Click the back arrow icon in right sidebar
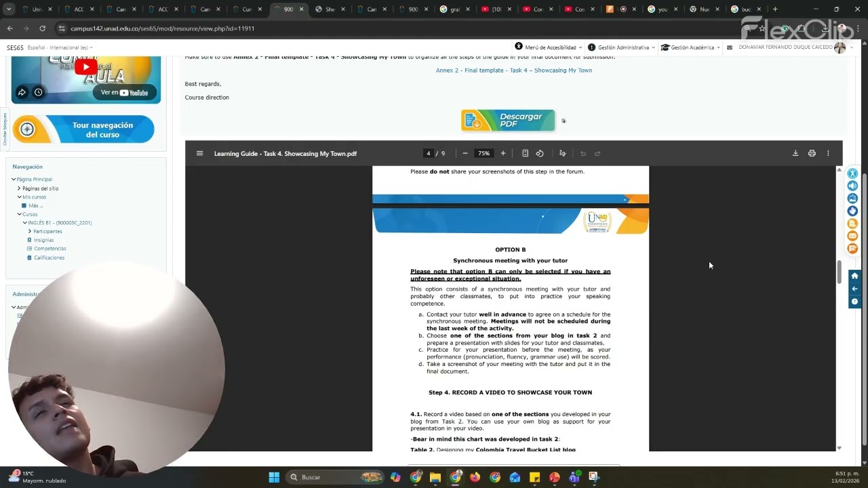 pyautogui.click(x=854, y=289)
